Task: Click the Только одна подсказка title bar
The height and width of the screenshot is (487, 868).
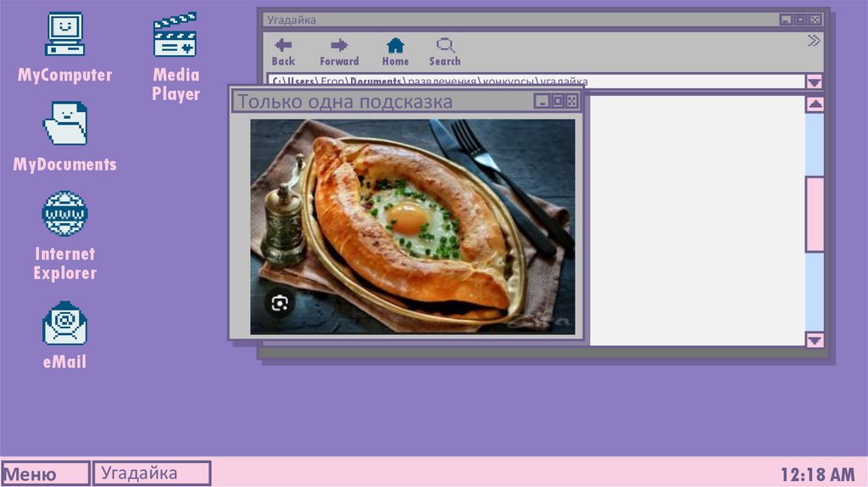Action: coord(407,102)
